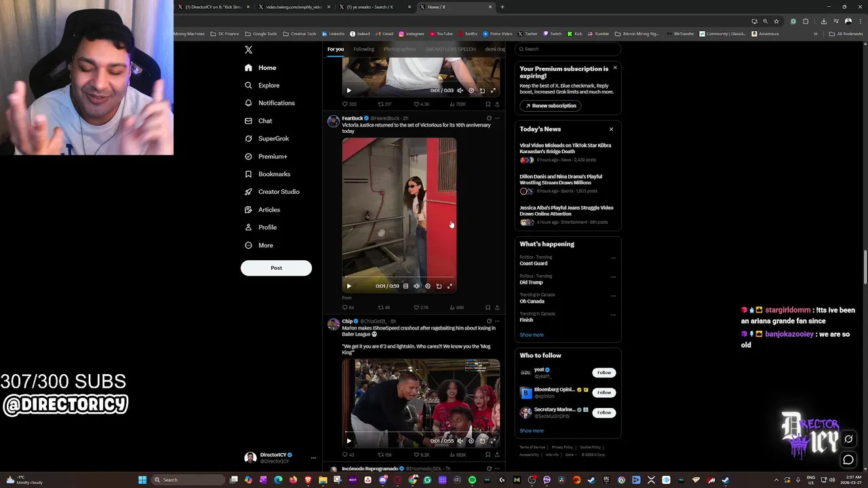The image size is (868, 488).
Task: Repost the FearBuck post
Action: (x=384, y=308)
